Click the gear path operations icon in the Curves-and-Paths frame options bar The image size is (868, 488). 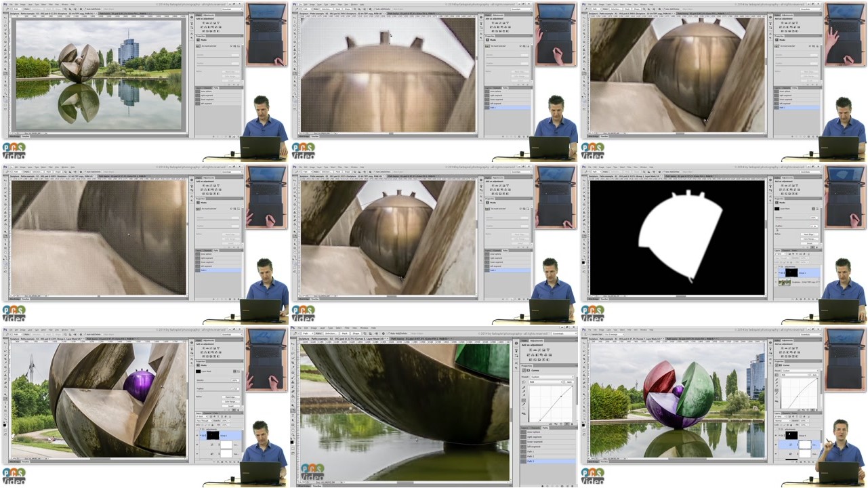384,333
